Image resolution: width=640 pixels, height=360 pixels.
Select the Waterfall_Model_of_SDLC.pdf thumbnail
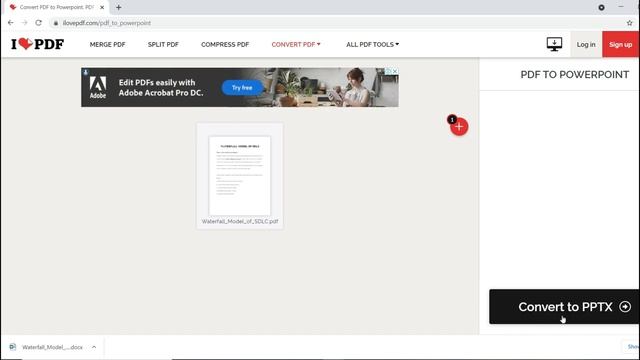click(240, 176)
